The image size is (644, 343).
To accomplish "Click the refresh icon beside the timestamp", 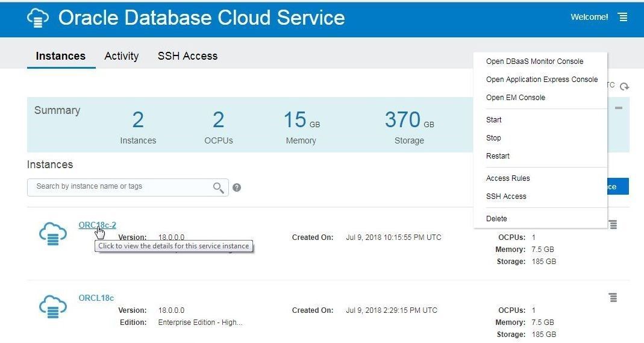I will pos(624,86).
